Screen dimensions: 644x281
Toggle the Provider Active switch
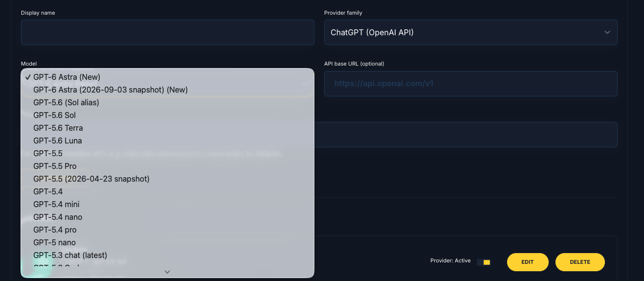[484, 262]
